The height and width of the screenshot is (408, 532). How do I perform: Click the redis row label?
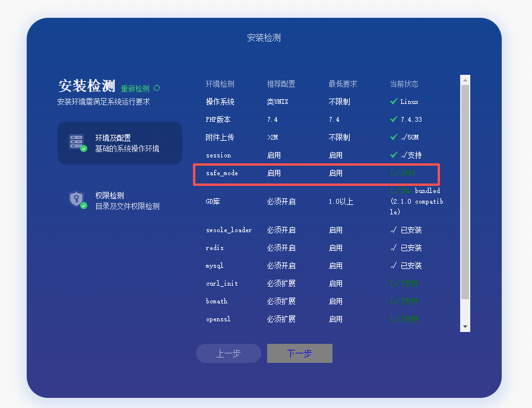[215, 248]
